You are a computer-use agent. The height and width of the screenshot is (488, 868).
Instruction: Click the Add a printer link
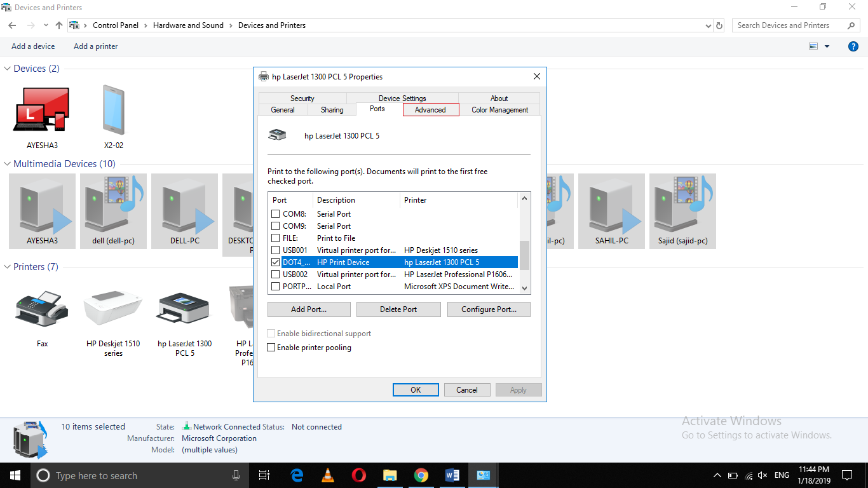coord(95,46)
